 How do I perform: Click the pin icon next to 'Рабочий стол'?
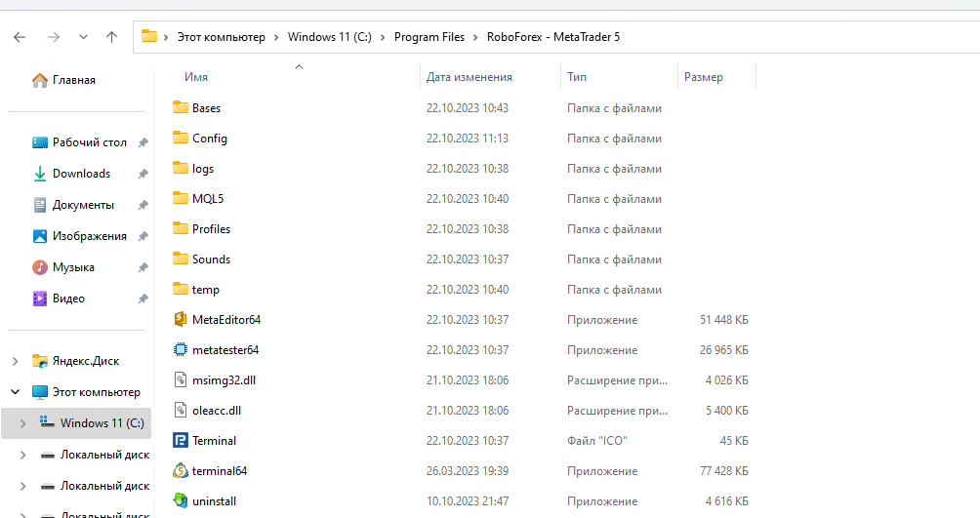(143, 142)
